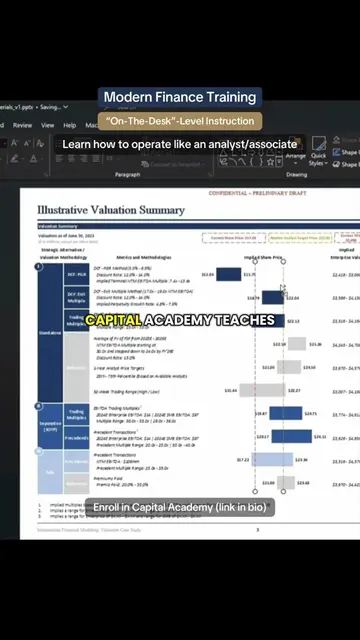Select the Current Share Price dashed box
Image resolution: width=360 pixels, height=640 pixels.
pos(234,238)
